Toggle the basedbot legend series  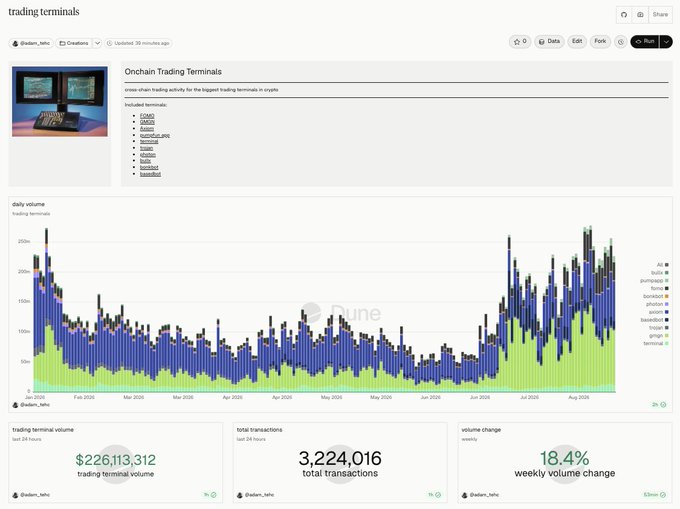point(654,320)
